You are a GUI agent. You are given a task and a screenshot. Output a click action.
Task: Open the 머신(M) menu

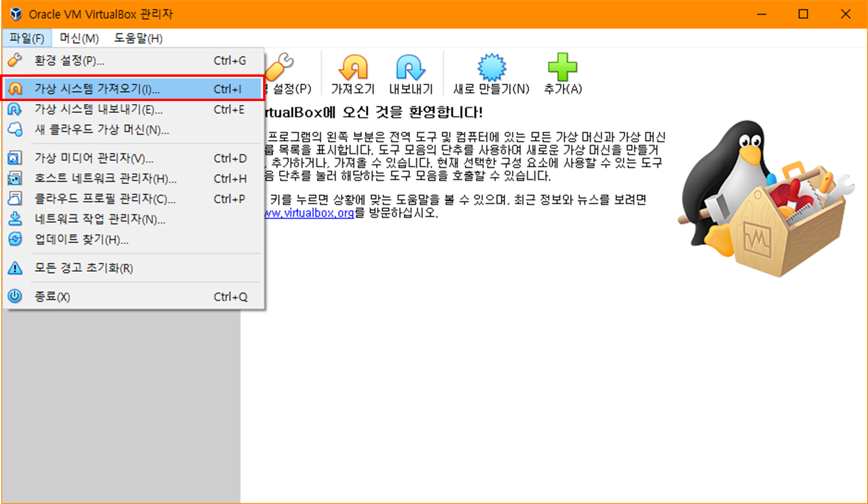point(80,38)
